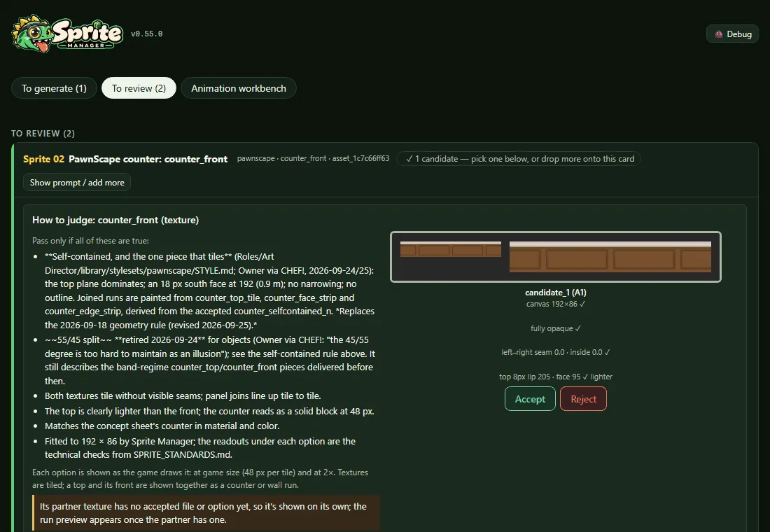
Task: Click How to judge: counter_front heading
Action: [x=115, y=220]
